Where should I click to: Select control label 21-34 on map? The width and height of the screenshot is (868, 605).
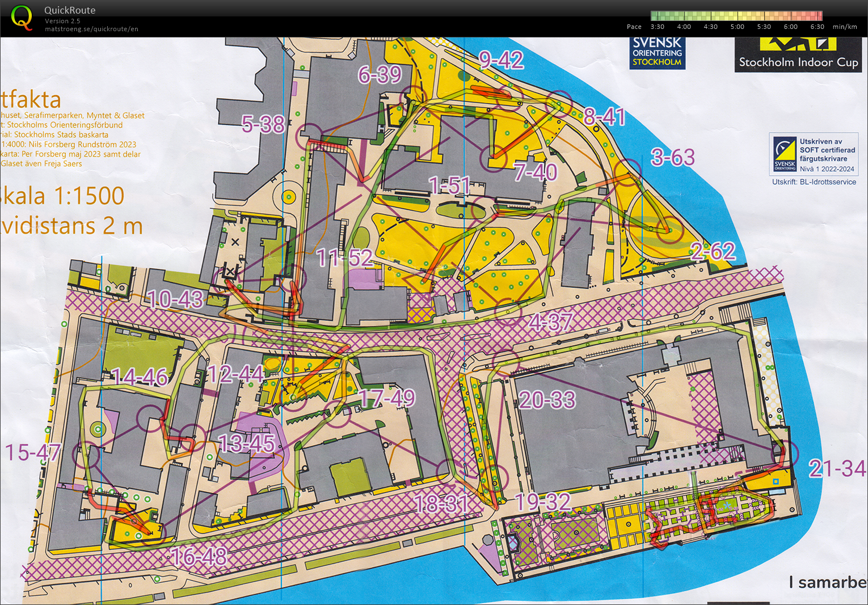[837, 468]
